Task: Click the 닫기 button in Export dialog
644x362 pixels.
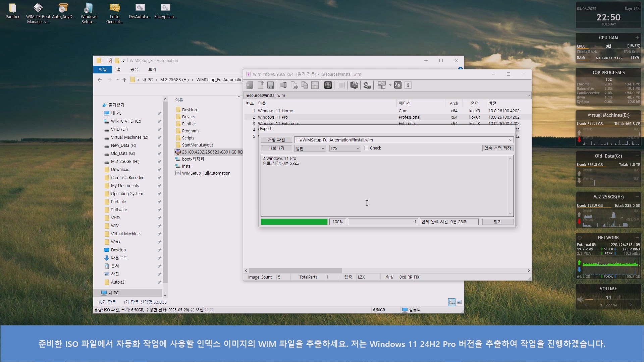Action: point(497,222)
